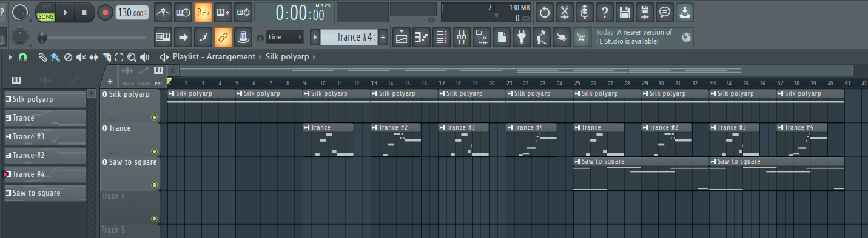Open the Channel rack view icon
The width and height of the screenshot is (868, 238).
coord(441,38)
